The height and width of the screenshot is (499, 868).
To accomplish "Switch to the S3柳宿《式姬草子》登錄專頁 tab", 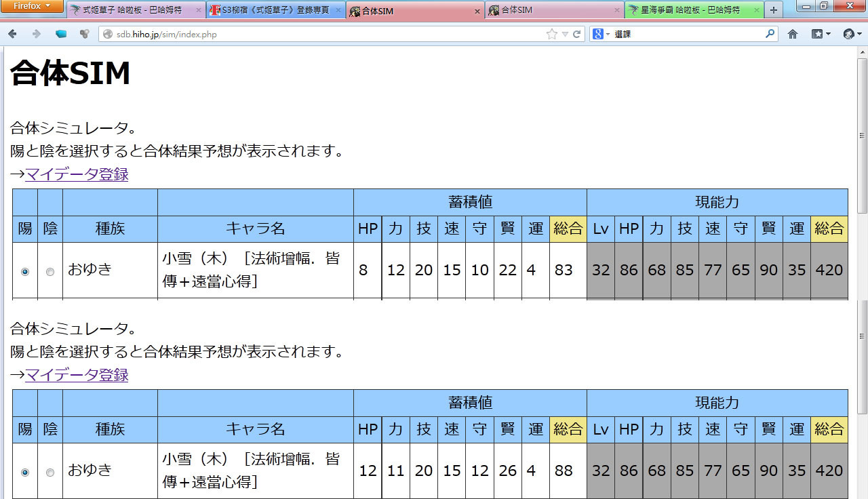I will point(275,10).
